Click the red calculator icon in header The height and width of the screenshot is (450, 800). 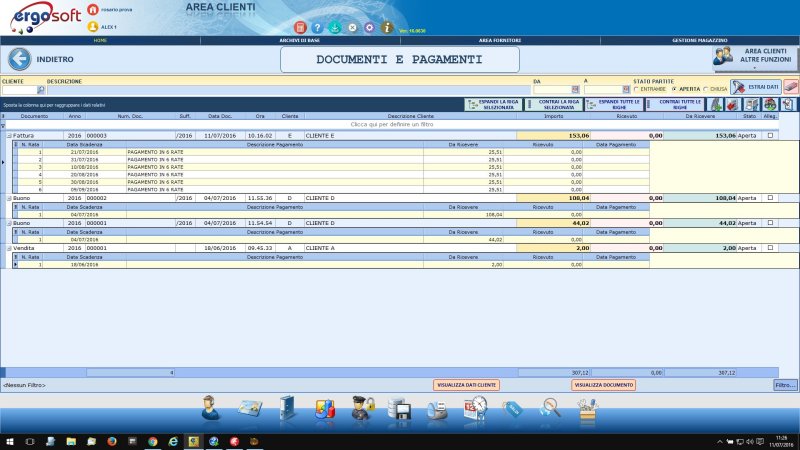click(x=300, y=27)
